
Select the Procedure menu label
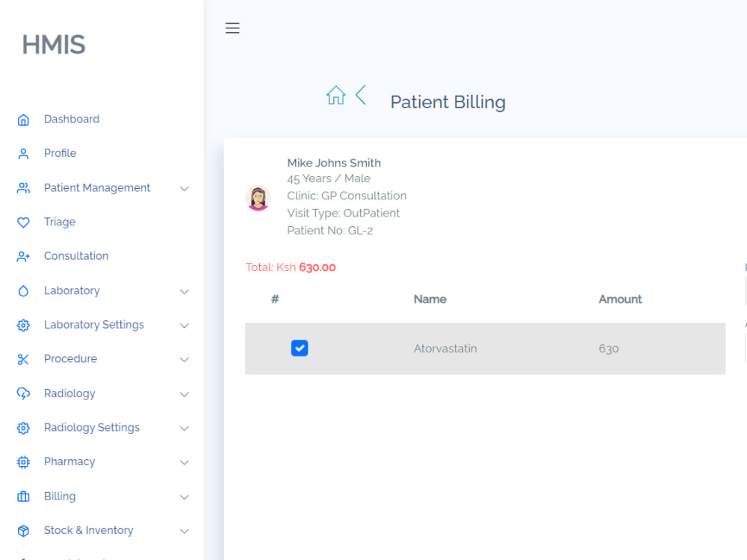70,358
